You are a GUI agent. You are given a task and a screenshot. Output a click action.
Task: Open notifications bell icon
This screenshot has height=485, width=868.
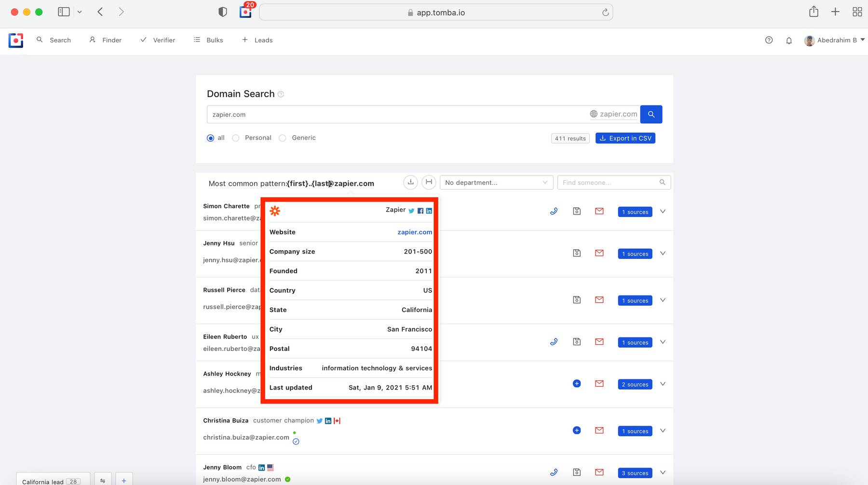pos(789,40)
